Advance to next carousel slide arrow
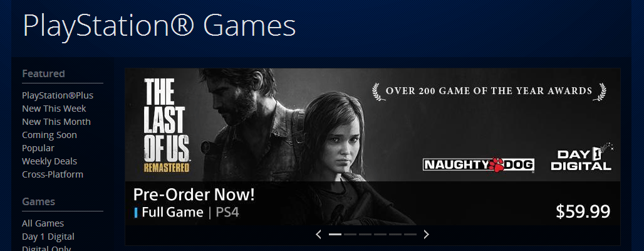This screenshot has width=644, height=251. [427, 234]
